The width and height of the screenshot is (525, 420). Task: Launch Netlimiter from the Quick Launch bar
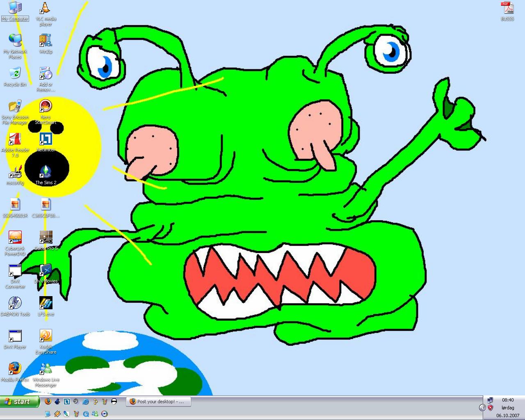click(67, 402)
